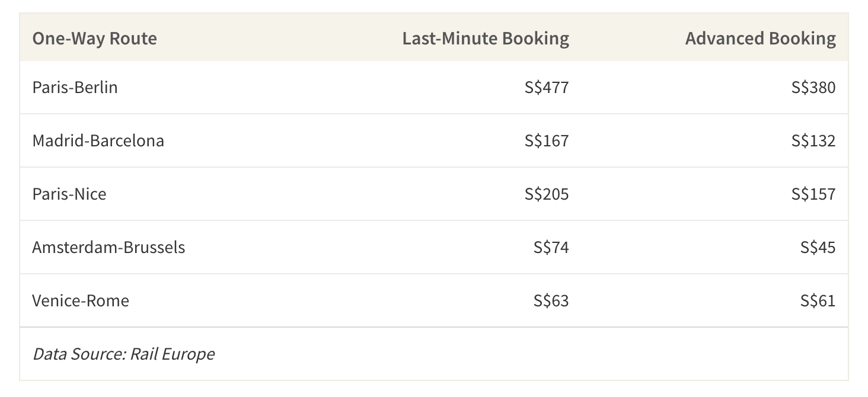The image size is (868, 397).
Task: Click the S$477 last-minute price
Action: pyautogui.click(x=547, y=87)
